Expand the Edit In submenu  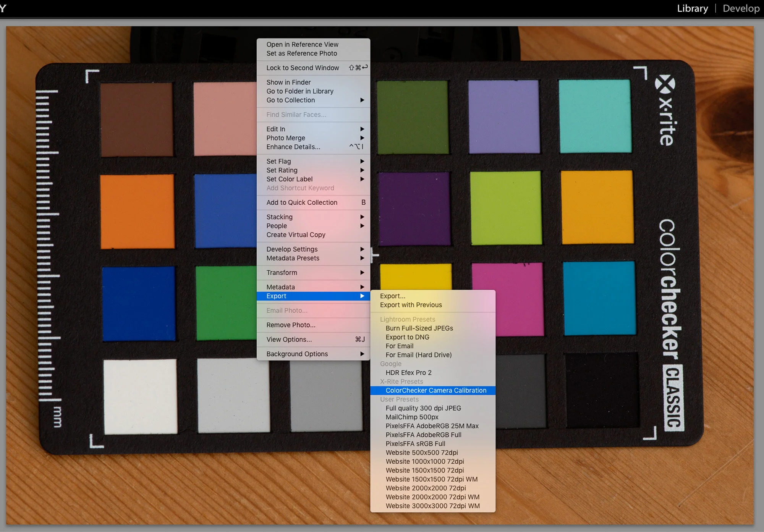[x=313, y=129]
